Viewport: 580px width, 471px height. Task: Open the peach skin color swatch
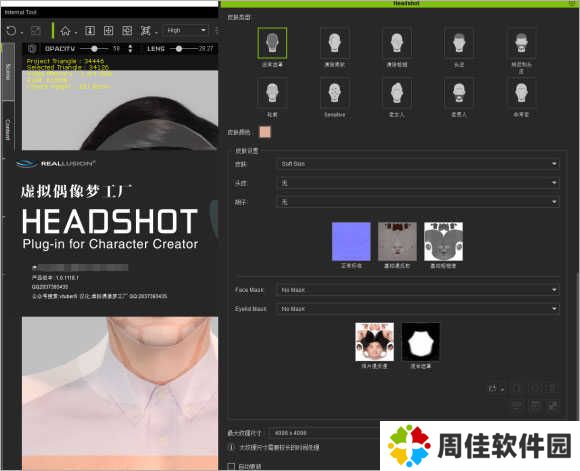click(x=265, y=132)
